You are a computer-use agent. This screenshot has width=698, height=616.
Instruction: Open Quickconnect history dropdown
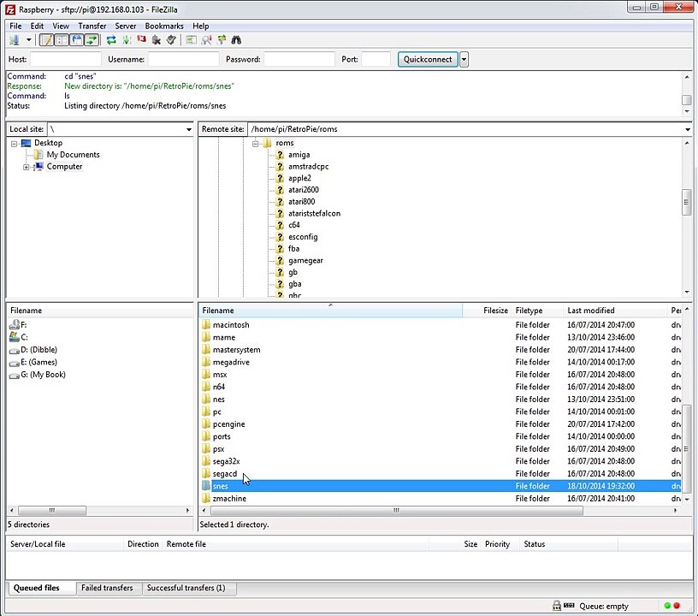(x=464, y=59)
